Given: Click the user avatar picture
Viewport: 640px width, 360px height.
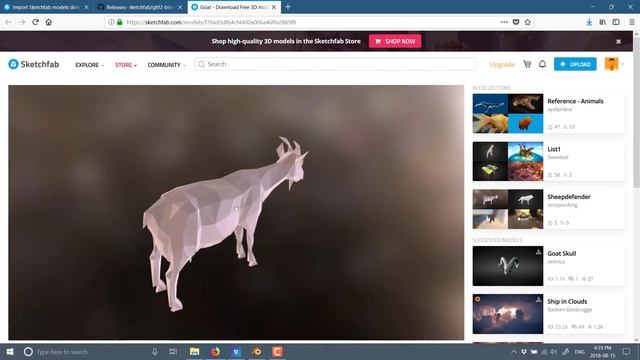Looking at the screenshot, I should [x=611, y=64].
